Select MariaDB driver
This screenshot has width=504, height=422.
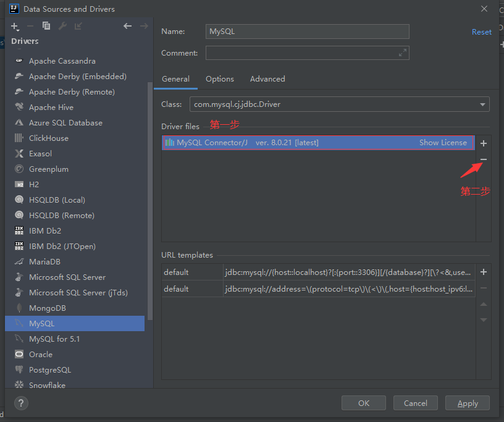[75, 261]
